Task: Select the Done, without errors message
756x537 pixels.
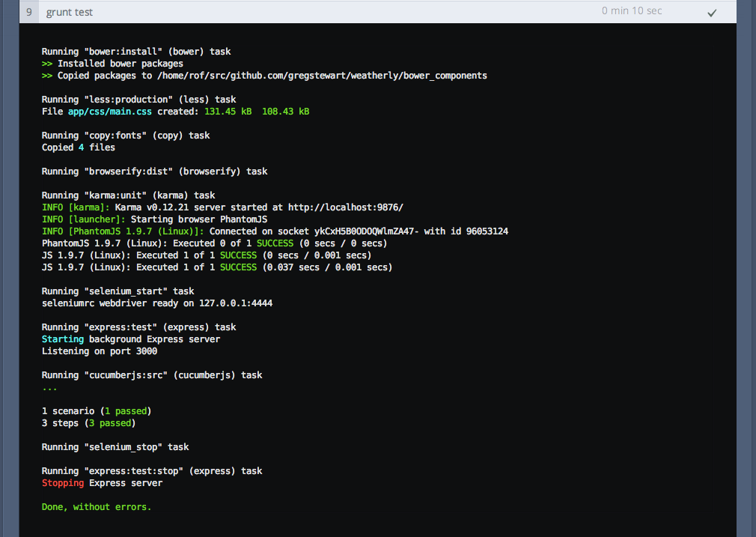Action: [97, 506]
